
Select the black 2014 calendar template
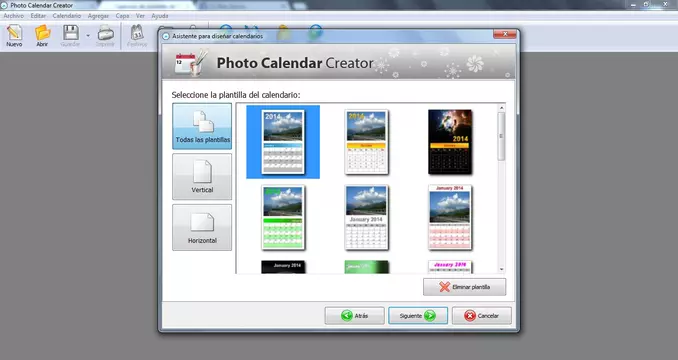(x=450, y=142)
